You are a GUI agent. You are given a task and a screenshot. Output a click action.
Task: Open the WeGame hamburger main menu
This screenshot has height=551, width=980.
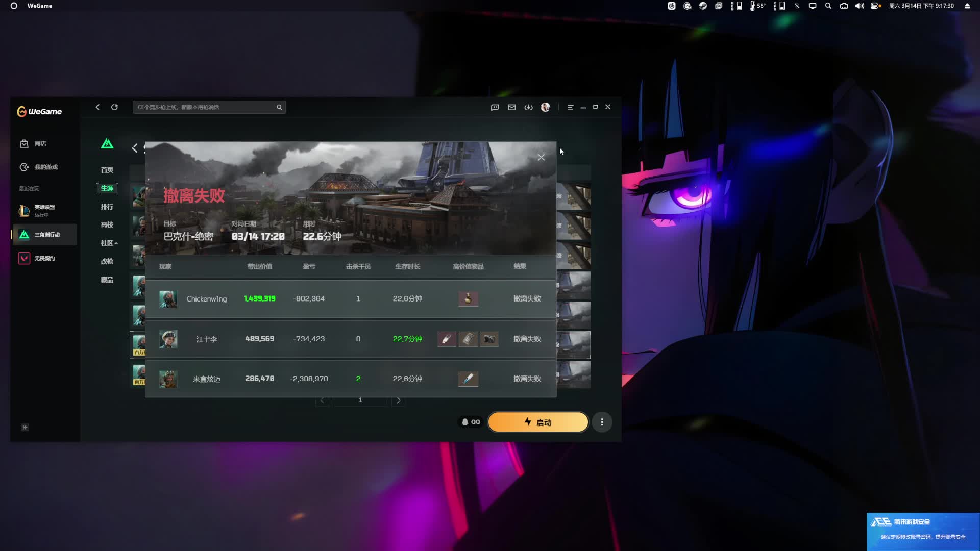coord(570,107)
